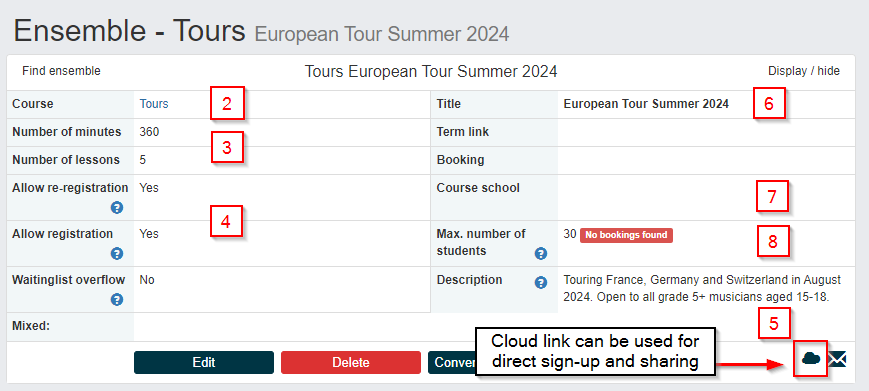Click the Allow registration Yes value
Viewport: 869px width, 391px height.
(x=149, y=234)
